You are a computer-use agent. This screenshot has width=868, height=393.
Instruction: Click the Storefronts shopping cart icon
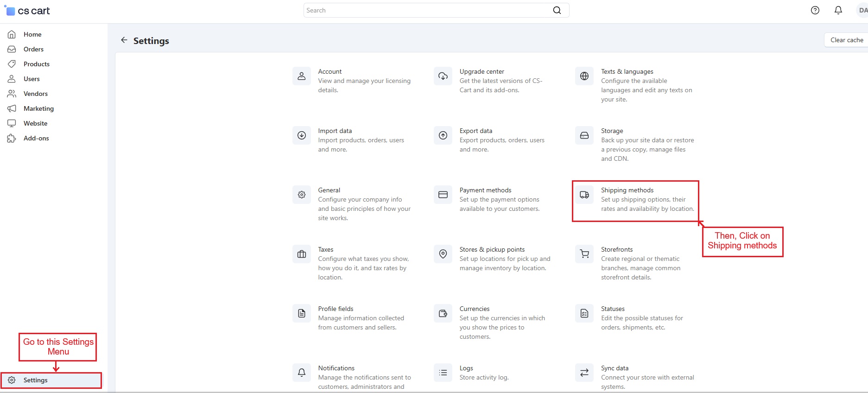tap(584, 254)
